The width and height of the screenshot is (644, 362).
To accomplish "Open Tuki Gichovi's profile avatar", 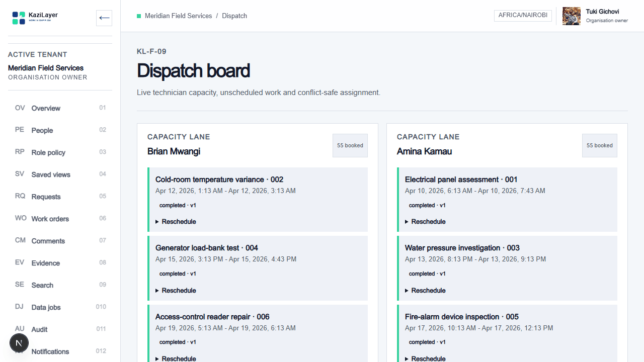I will point(572,16).
